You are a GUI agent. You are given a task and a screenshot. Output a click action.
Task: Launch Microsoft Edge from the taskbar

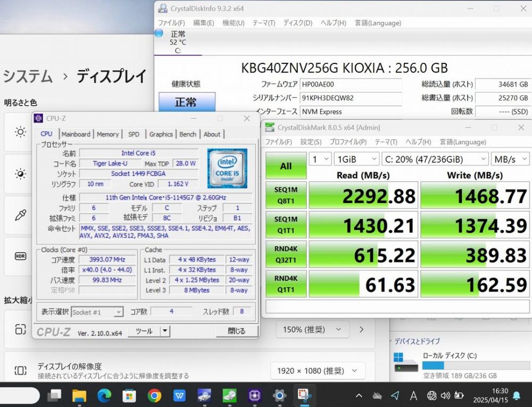104,395
